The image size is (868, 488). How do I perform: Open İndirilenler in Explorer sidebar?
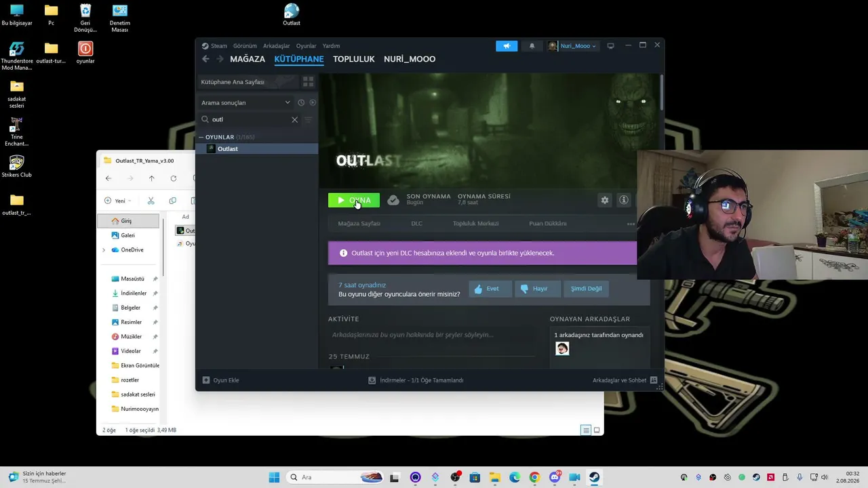[134, 293]
